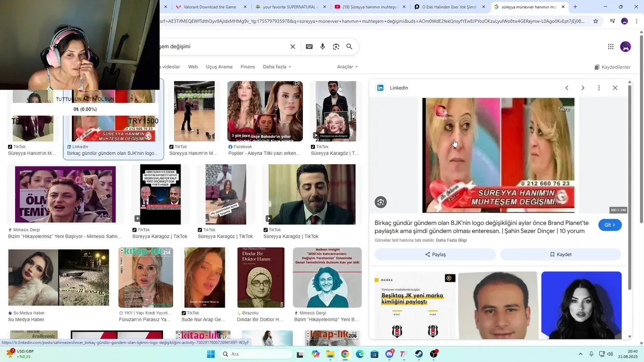Image resolution: width=644 pixels, height=362 pixels.
Task: Bookmark this page with the star icon
Action: click(596, 21)
